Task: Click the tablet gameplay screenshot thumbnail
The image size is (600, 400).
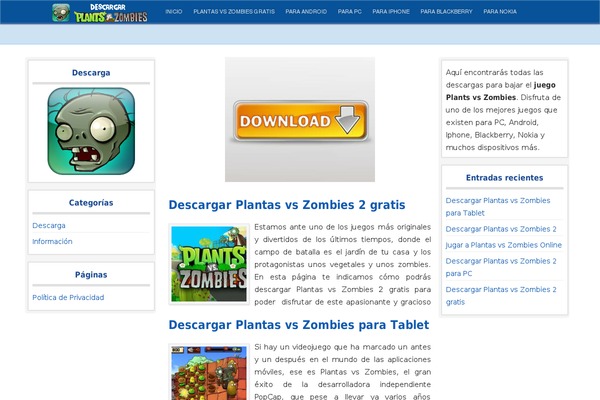Action: coord(209,372)
